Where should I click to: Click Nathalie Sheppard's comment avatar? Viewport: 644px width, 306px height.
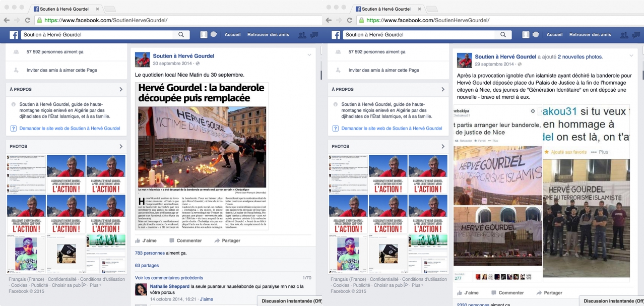(141, 289)
